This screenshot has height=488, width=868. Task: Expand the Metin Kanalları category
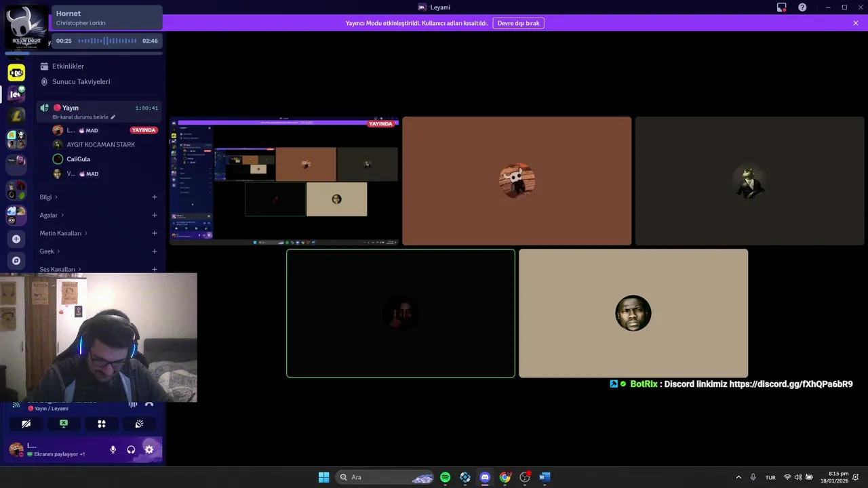(64, 233)
